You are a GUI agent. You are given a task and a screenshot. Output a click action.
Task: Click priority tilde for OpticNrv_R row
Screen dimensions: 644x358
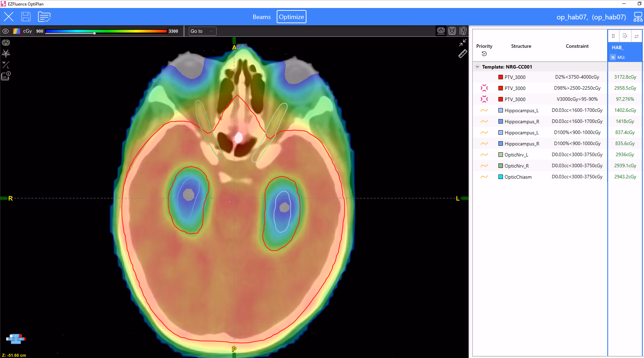pyautogui.click(x=484, y=165)
